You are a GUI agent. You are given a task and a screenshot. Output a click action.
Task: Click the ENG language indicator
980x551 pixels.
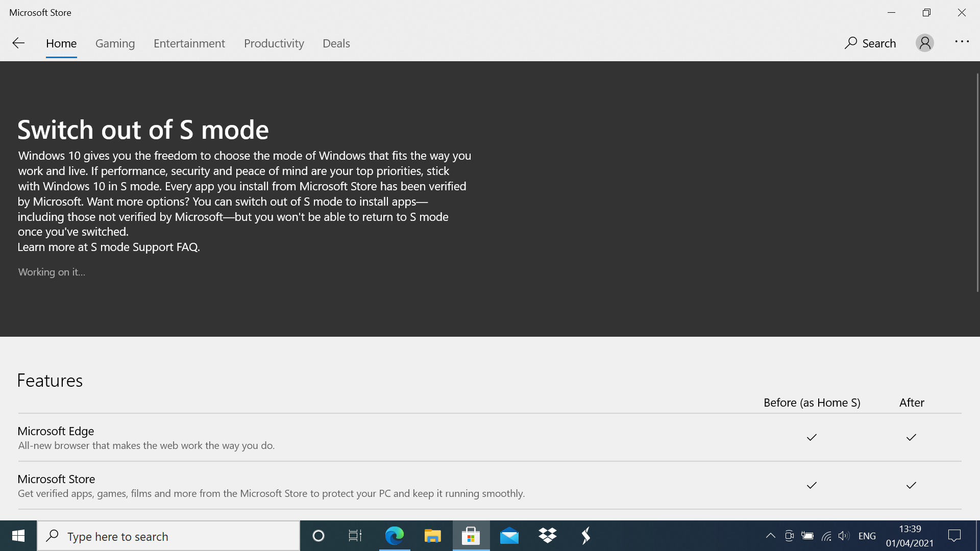867,536
